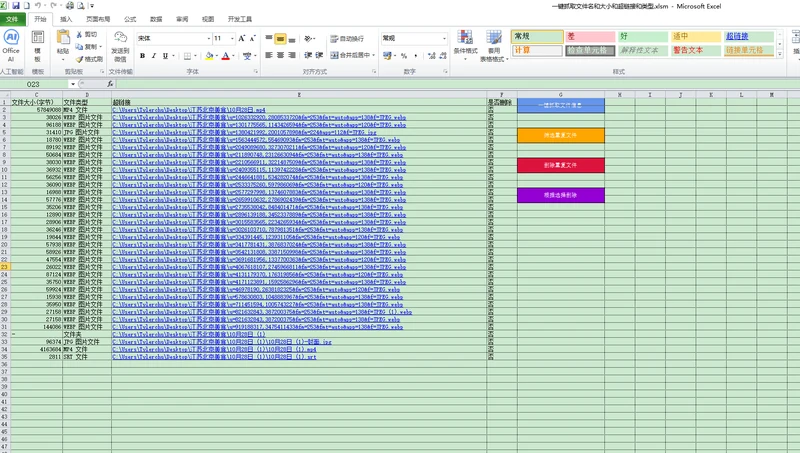Open the number format (常规) dropdown
Viewport: 800px width, 453px height.
[444, 38]
